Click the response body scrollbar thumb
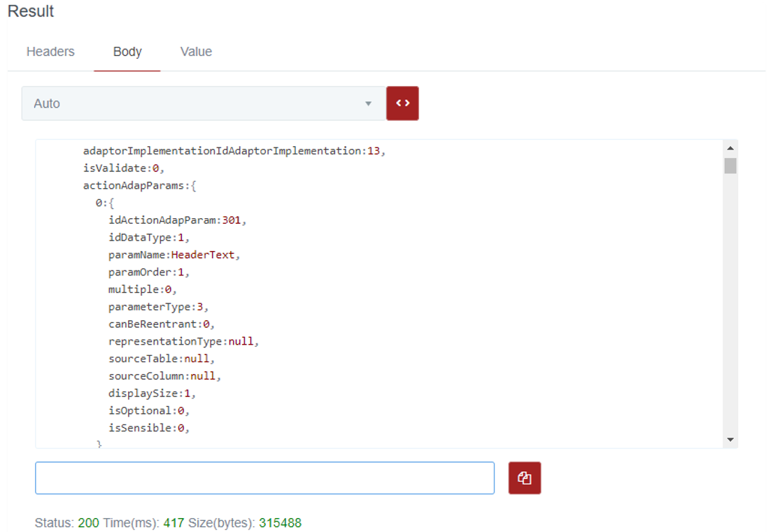The image size is (773, 532). (x=730, y=166)
